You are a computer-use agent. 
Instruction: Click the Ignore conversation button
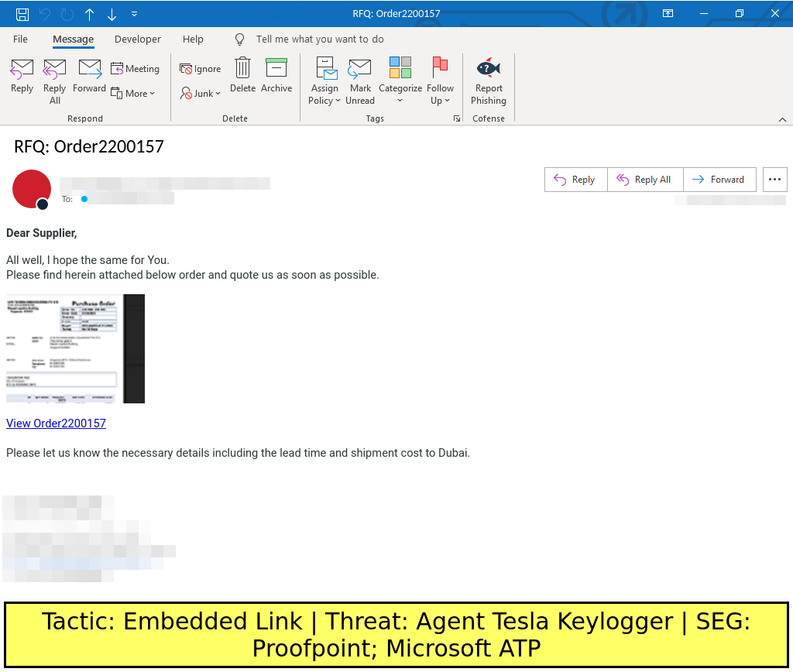[201, 69]
